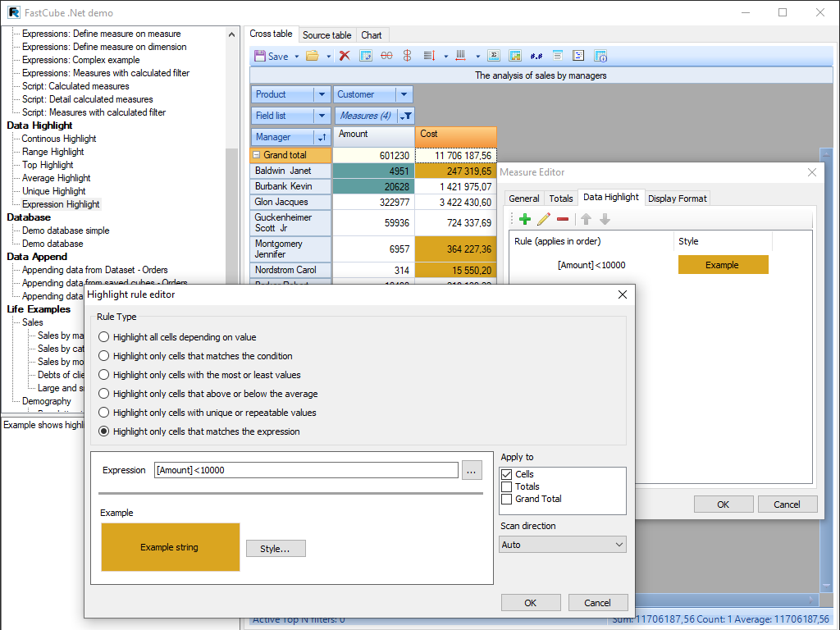Select 'Highlight all cells depending on value' option
This screenshot has height=630, width=840.
103,337
